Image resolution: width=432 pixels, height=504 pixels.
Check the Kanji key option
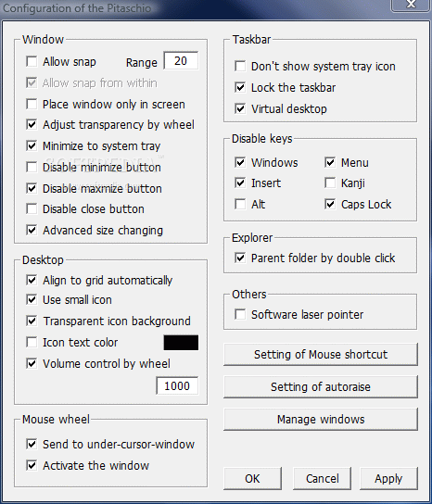click(x=330, y=183)
